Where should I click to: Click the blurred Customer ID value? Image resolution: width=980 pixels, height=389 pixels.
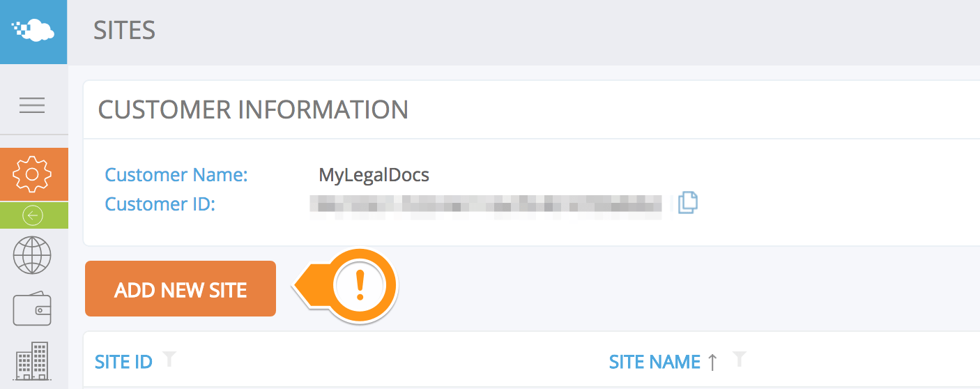tap(487, 204)
